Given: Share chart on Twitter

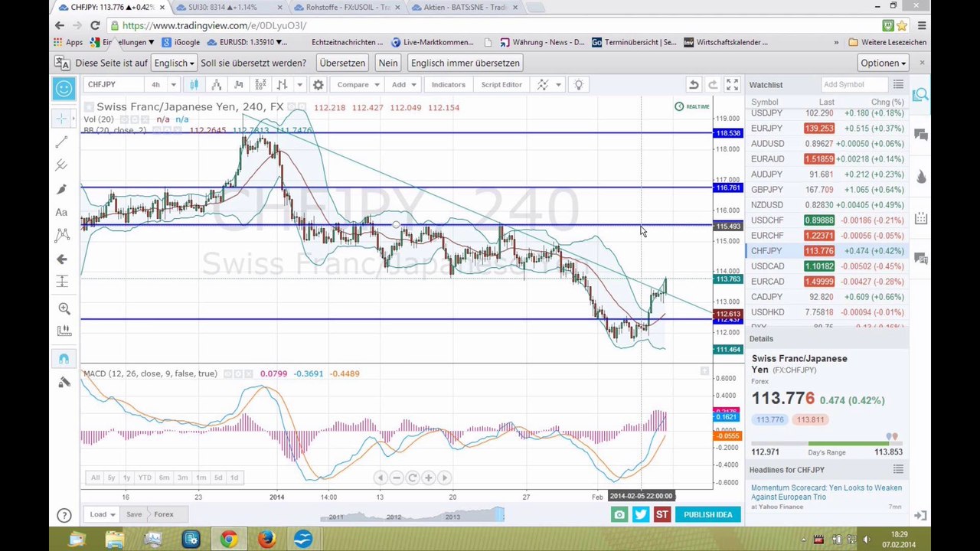Looking at the screenshot, I should (x=641, y=514).
